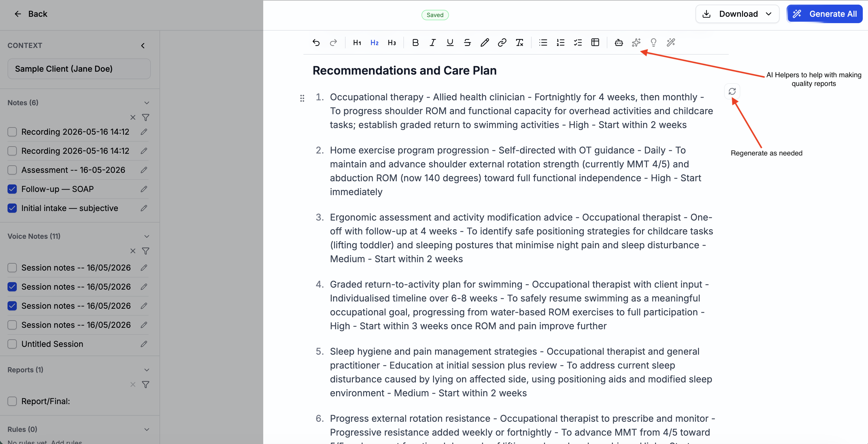Clear text formatting
The width and height of the screenshot is (868, 444).
[x=519, y=42]
